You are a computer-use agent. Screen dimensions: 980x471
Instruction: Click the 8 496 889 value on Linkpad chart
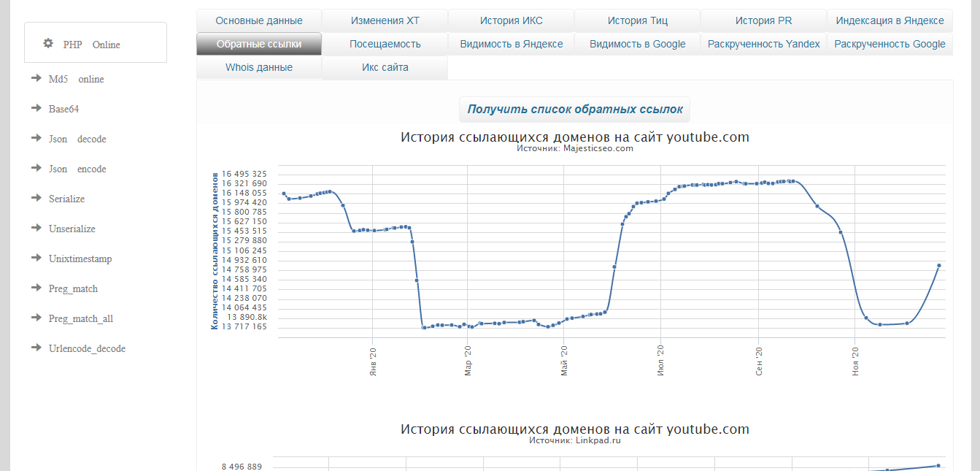(242, 466)
